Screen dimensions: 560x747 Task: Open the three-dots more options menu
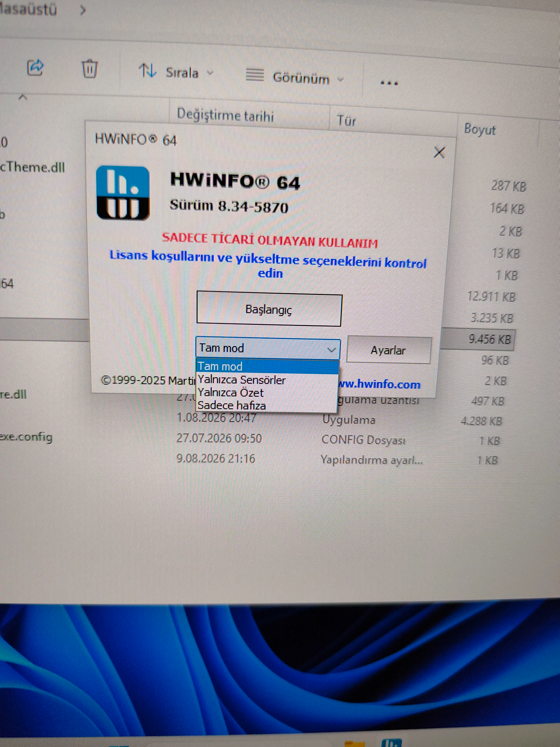(389, 83)
